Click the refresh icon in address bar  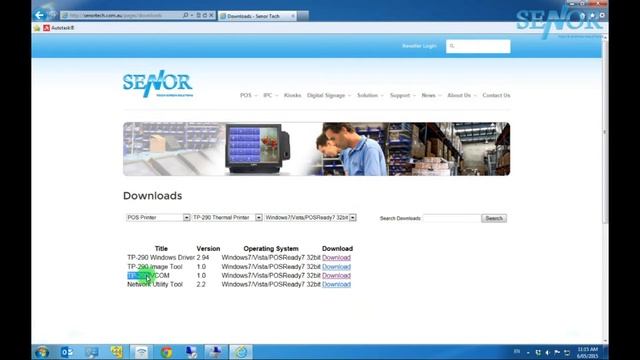(205, 16)
